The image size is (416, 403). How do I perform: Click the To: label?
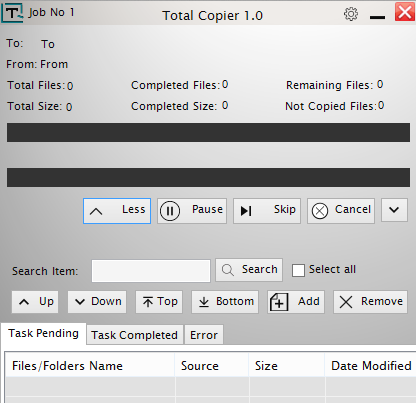[15, 43]
